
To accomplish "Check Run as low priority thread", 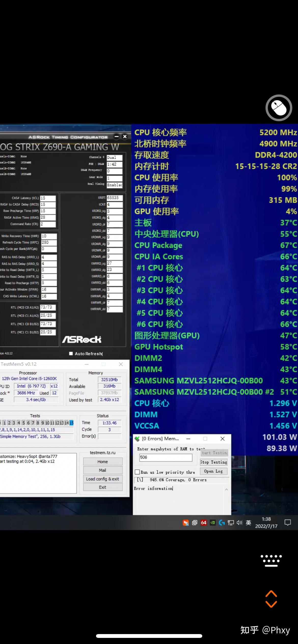I will pos(137,472).
